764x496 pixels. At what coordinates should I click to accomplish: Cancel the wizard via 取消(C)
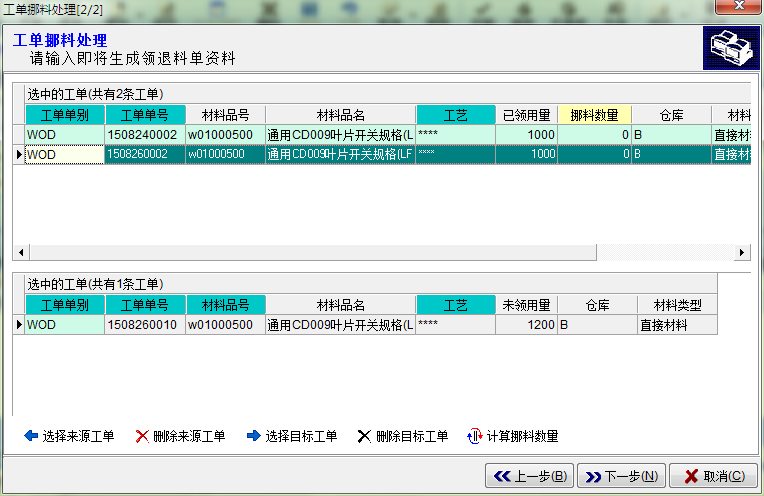pos(713,476)
